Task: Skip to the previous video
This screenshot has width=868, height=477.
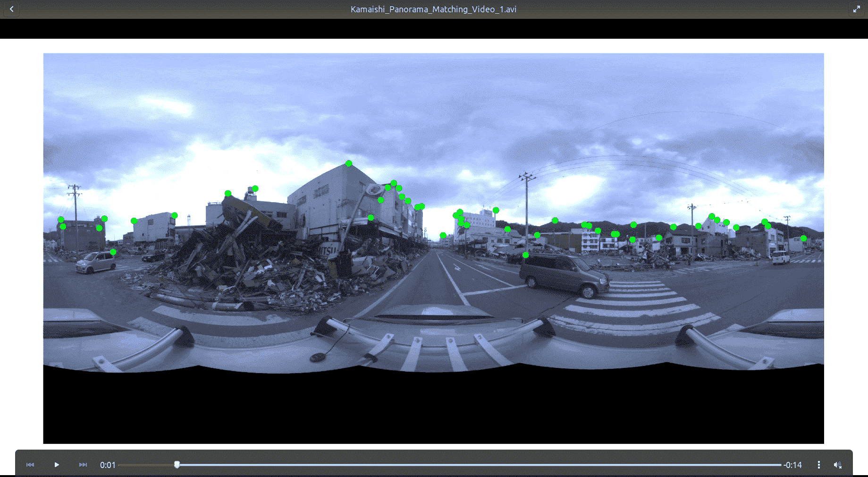Action: click(x=30, y=465)
